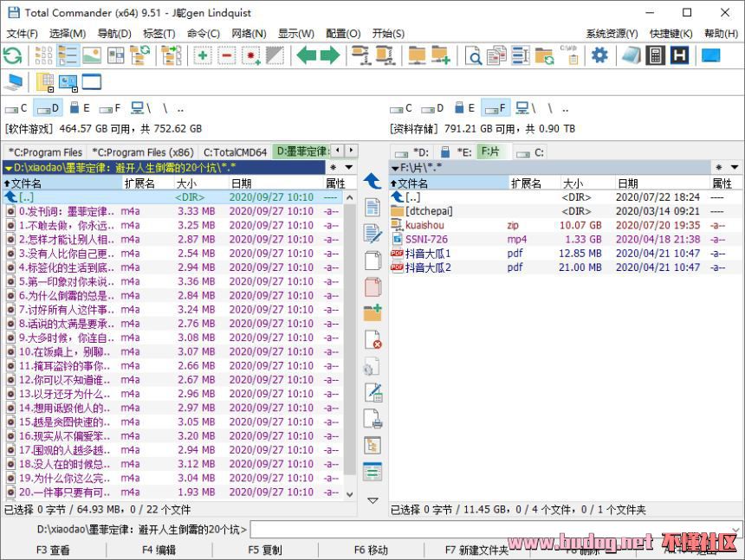
Task: Go forward with the green right arrow
Action: click(330, 55)
